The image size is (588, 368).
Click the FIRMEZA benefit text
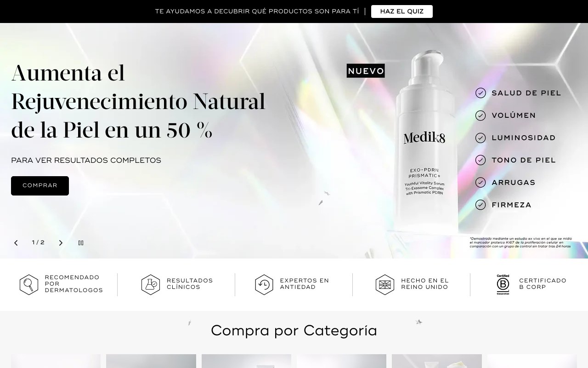coord(511,205)
